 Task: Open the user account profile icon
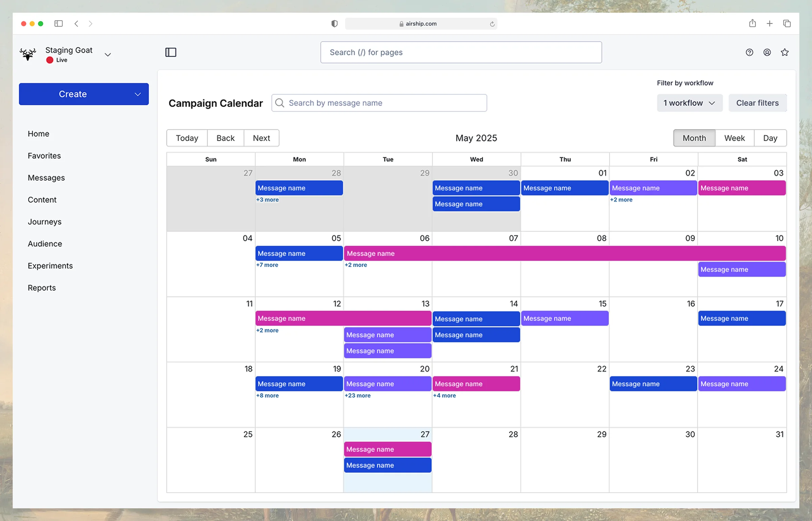tap(767, 52)
